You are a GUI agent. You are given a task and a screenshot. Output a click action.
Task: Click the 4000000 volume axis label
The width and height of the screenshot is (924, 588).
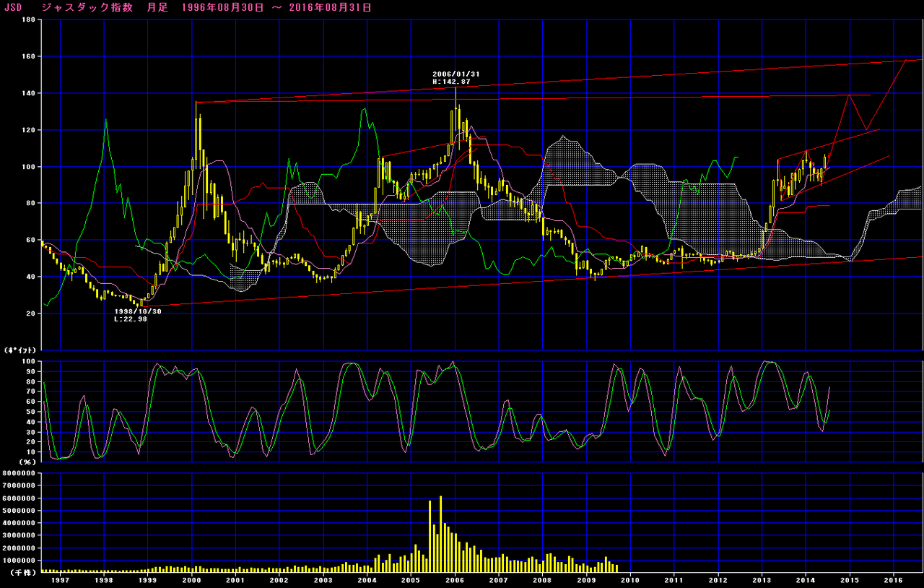pos(20,523)
